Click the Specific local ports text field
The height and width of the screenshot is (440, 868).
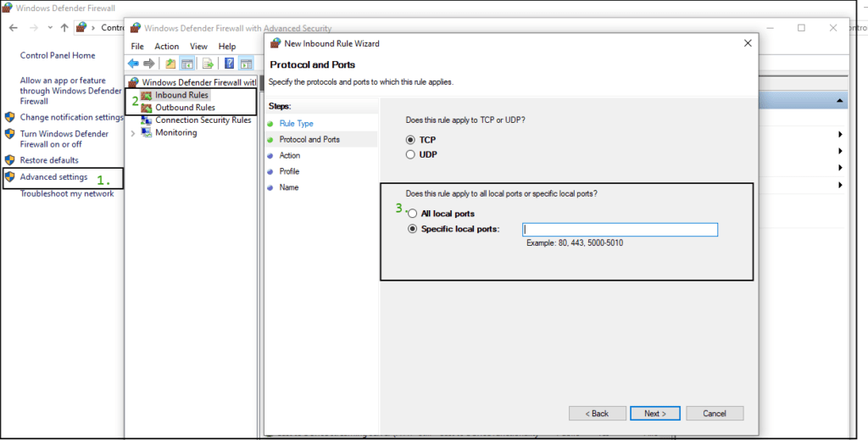620,230
